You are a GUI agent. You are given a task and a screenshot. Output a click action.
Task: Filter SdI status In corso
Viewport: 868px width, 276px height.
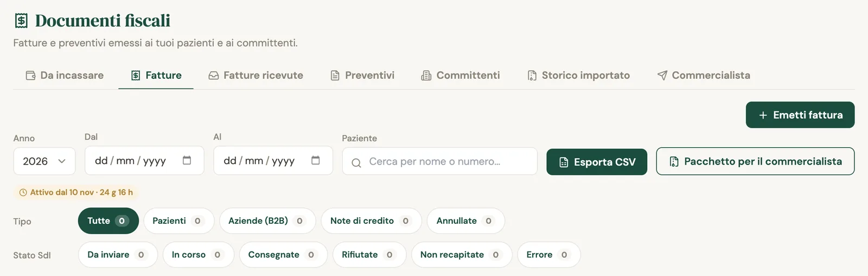click(198, 255)
